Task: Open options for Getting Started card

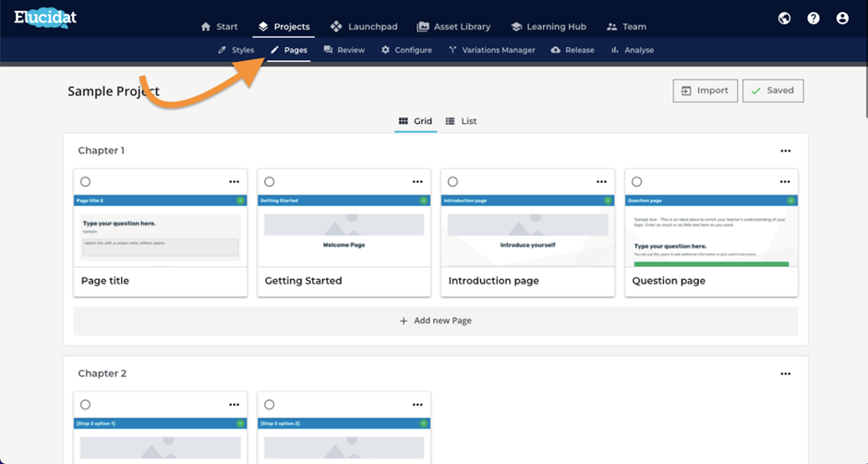Action: point(417,182)
